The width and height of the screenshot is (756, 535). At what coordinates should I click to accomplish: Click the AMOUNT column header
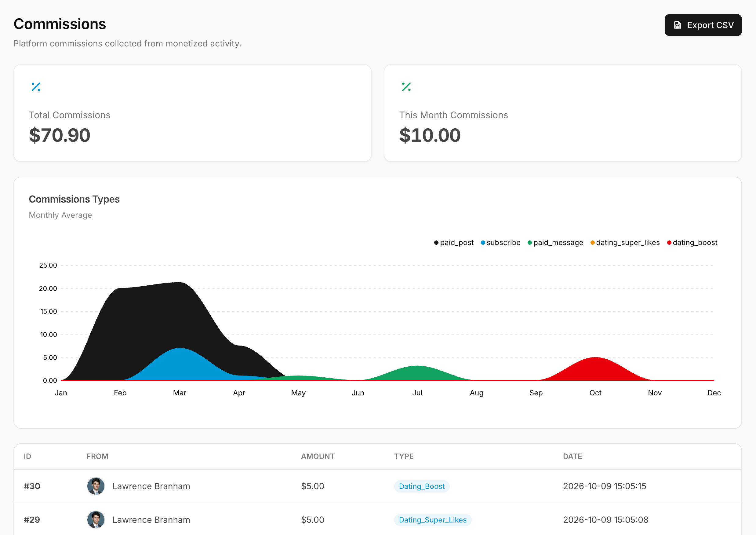click(318, 456)
